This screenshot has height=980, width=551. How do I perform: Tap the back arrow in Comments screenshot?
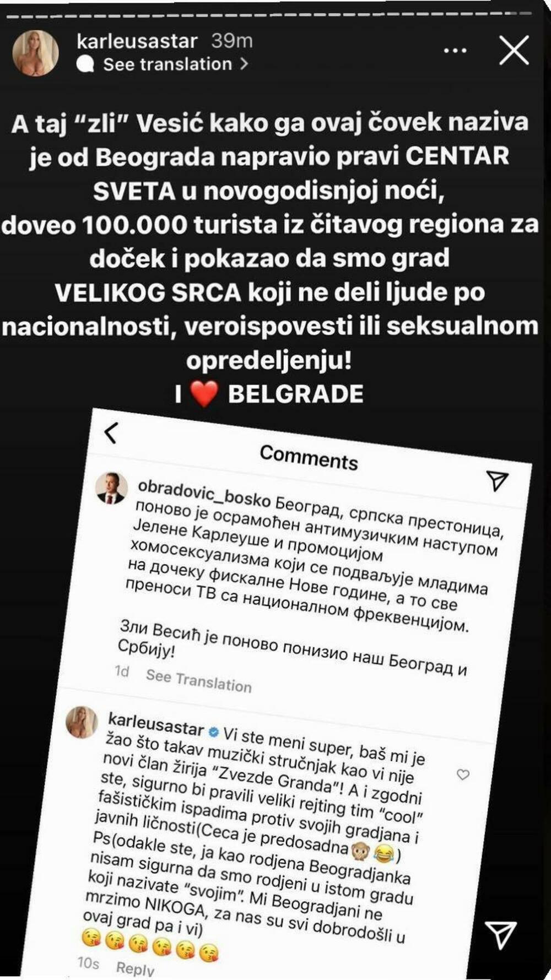(x=111, y=433)
